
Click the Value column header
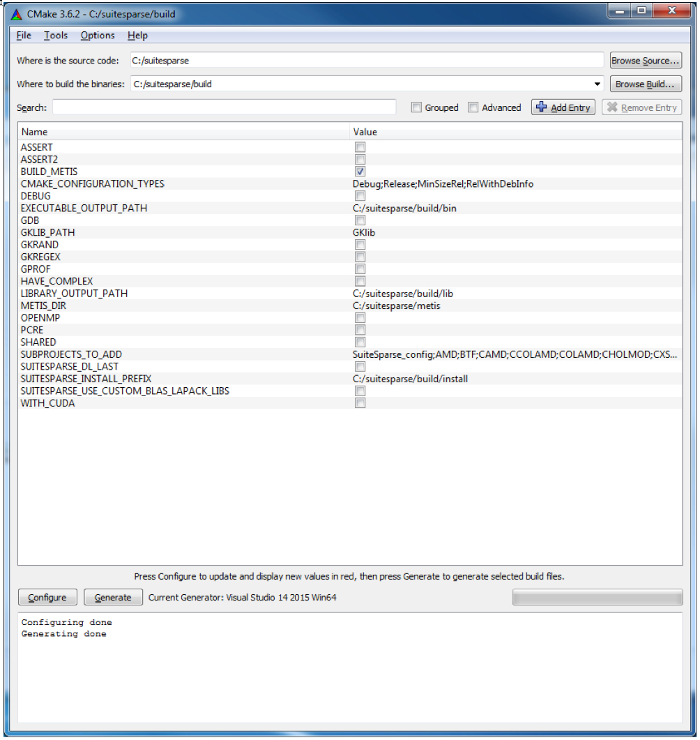click(x=517, y=132)
